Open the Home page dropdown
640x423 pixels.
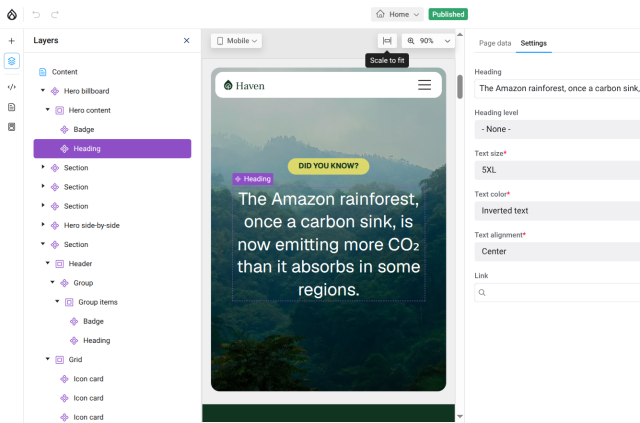pos(397,14)
